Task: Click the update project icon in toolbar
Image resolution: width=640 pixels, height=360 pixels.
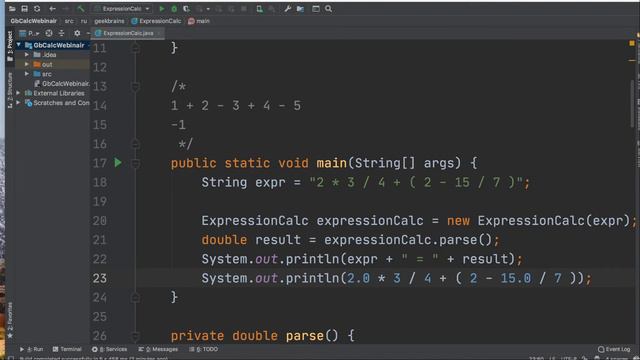Action: [x=259, y=9]
